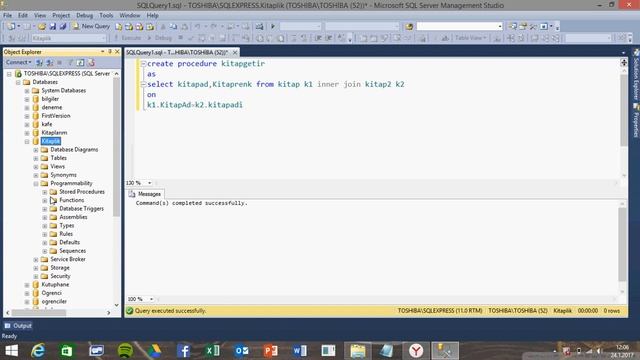
Task: Open Object Explorer window position dropdown arrow
Action: (102, 52)
